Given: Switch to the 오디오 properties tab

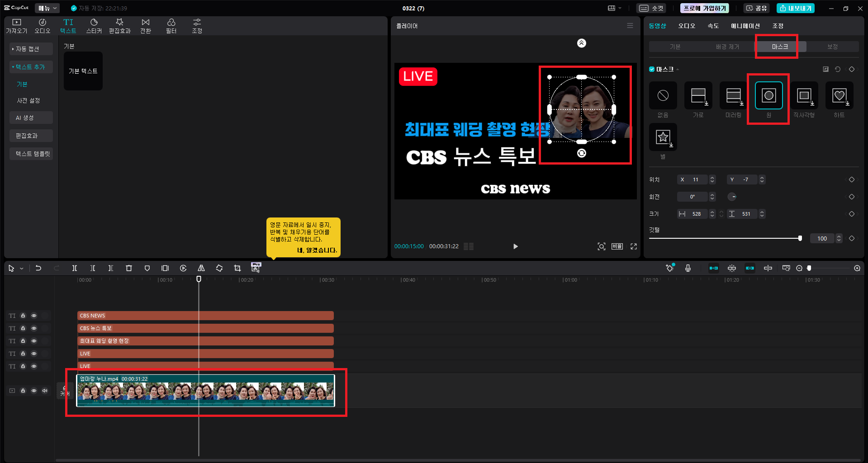Looking at the screenshot, I should pos(687,26).
